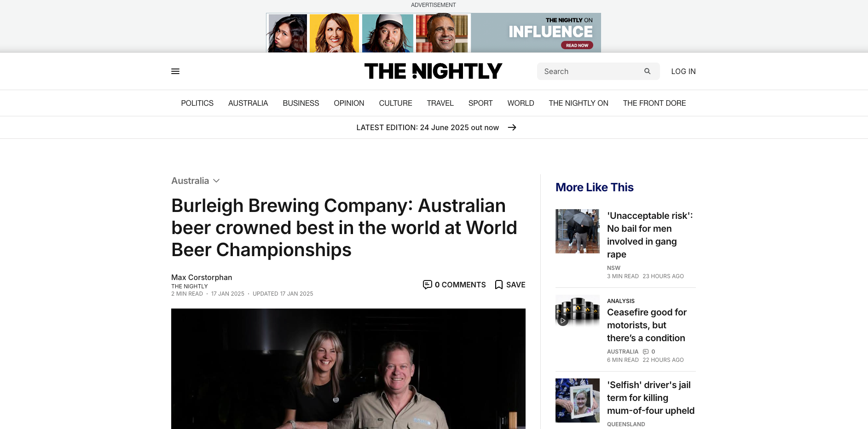Click the Log In button
The image size is (868, 429).
[683, 71]
